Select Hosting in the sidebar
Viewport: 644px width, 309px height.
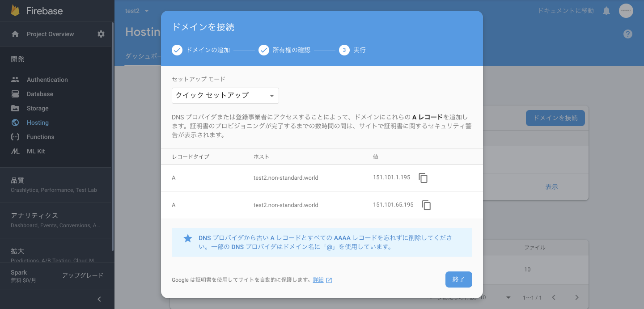[38, 123]
